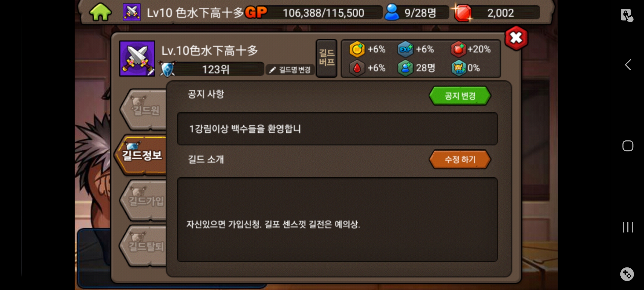The image size is (644, 290).
Task: Edit the large guild emblem image
Action: (137, 59)
